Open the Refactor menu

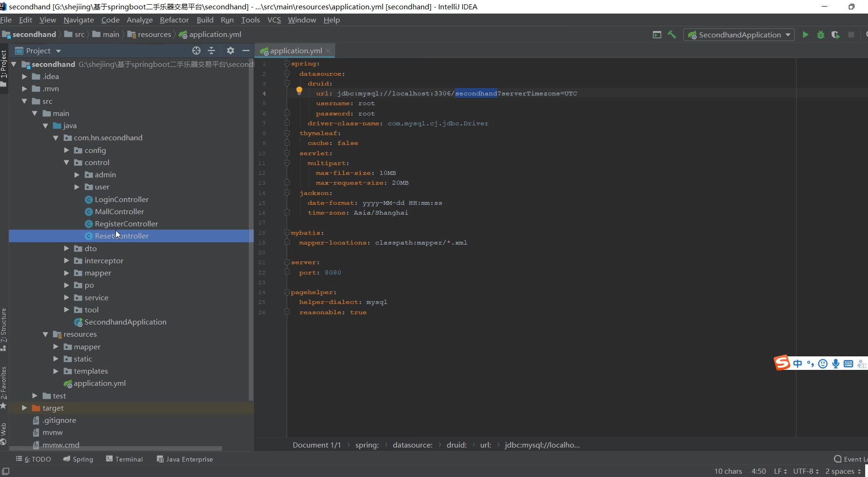(174, 20)
